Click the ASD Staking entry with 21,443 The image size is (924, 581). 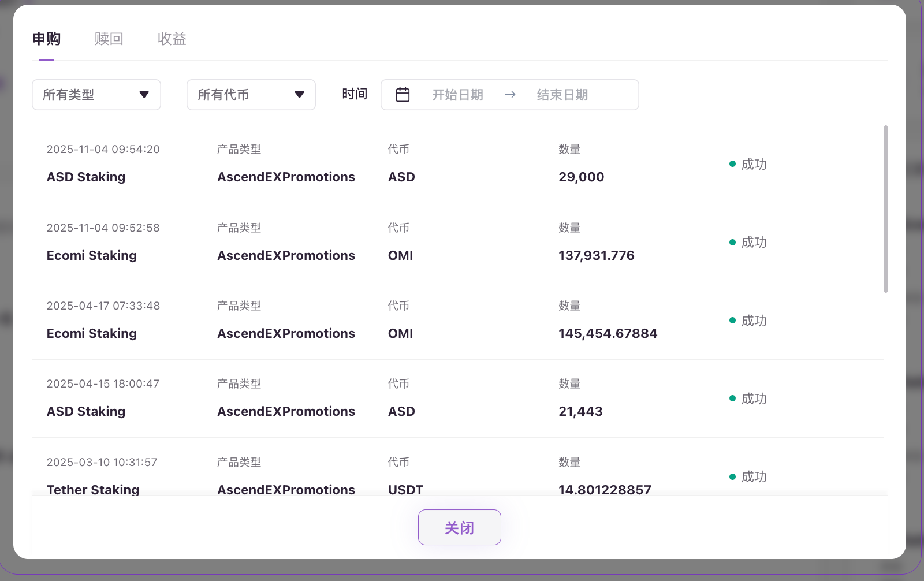[86, 411]
